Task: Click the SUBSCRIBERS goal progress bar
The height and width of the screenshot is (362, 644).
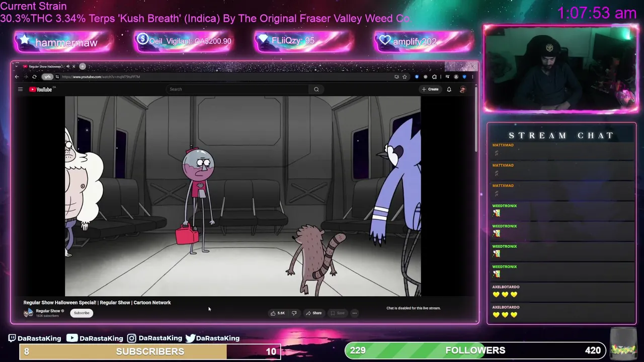Action: (x=150, y=351)
